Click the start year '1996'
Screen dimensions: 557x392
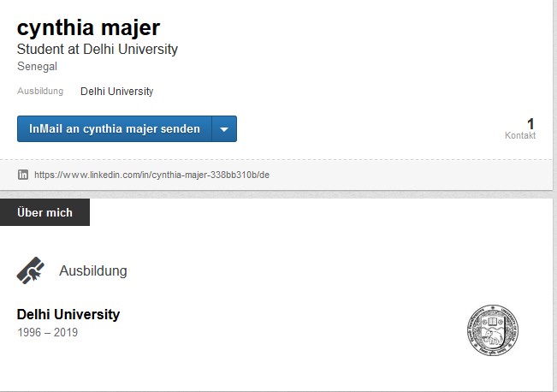(31, 332)
